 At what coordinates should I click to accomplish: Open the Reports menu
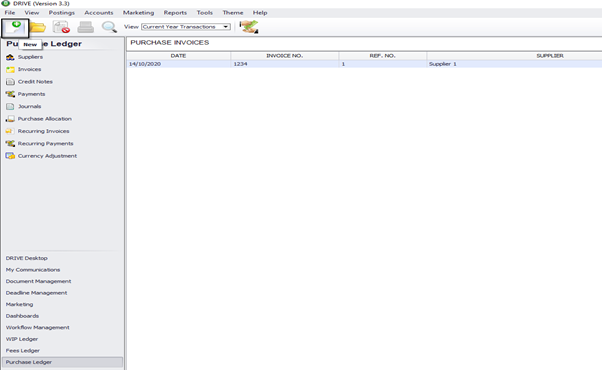175,13
